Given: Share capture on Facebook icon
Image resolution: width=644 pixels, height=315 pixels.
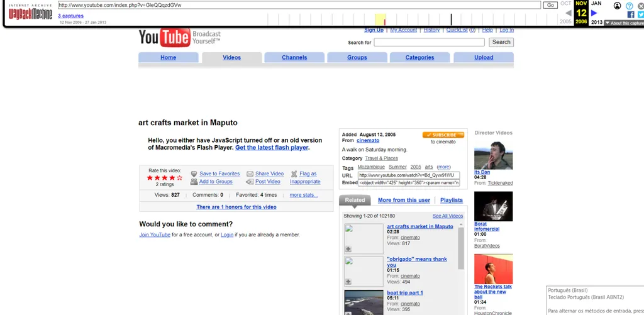Looking at the screenshot, I should coord(631,14).
